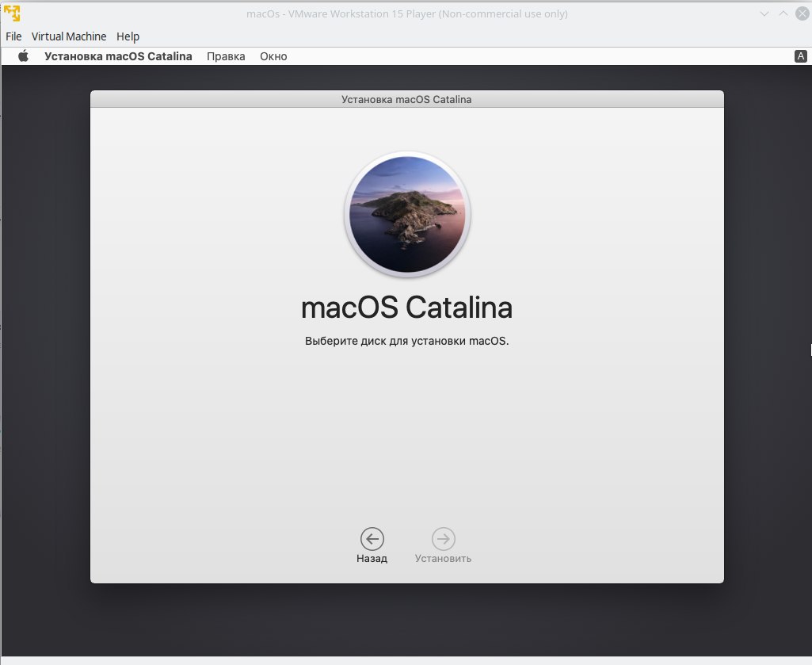Click the VMware Player logo icon

[x=12, y=13]
